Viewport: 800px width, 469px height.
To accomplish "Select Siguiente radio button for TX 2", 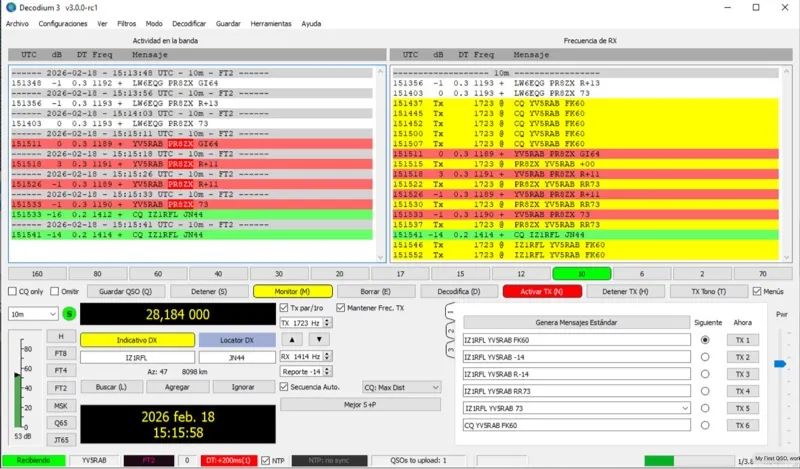I will coord(707,357).
